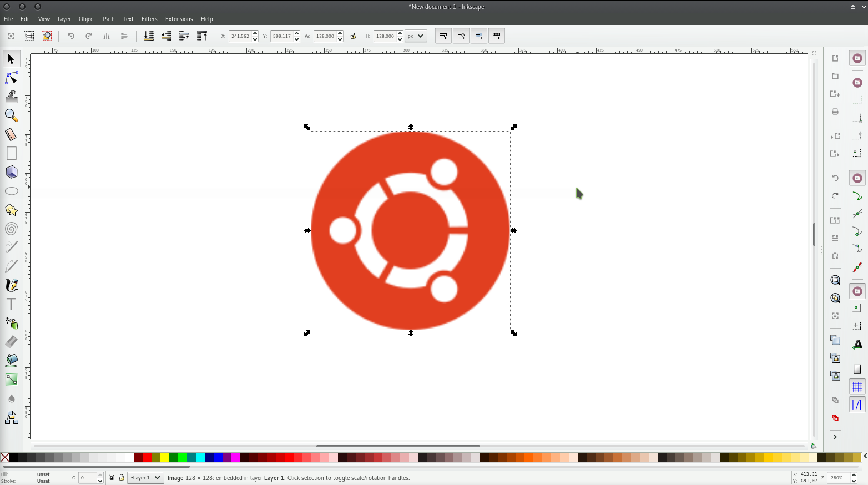Toggle snapping to guides
This screenshot has height=485, width=868.
point(857,405)
